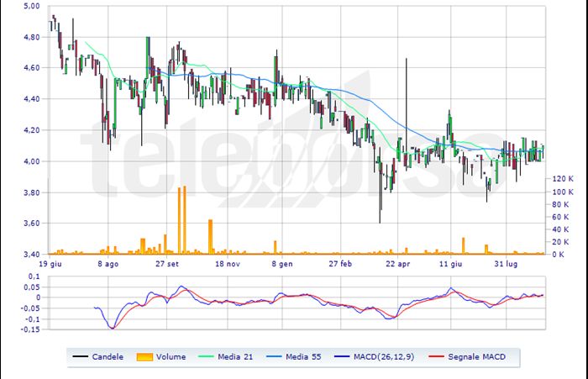Image resolution: width=588 pixels, height=379 pixels.
Task: Click the red Segnale MACD line swatch
Action: point(436,356)
